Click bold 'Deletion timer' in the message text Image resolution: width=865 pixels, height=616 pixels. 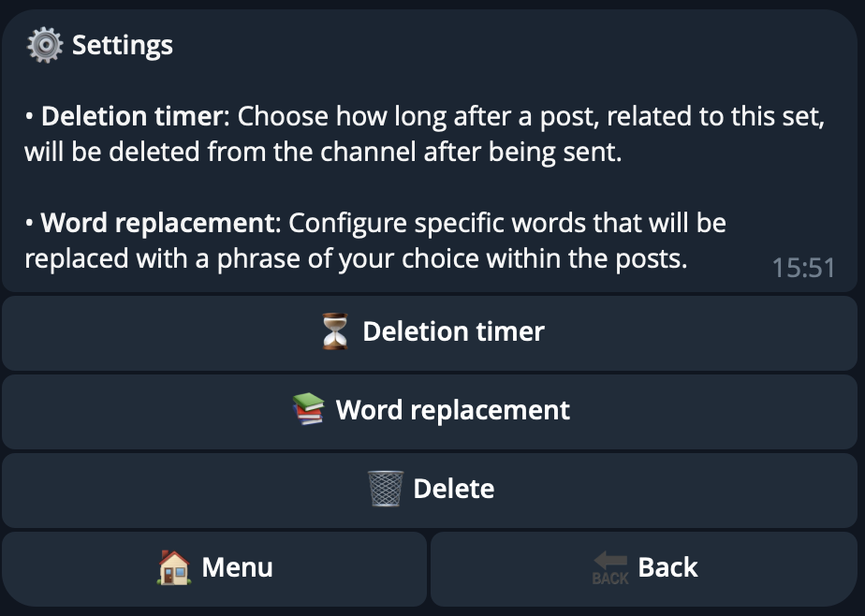[134, 117]
